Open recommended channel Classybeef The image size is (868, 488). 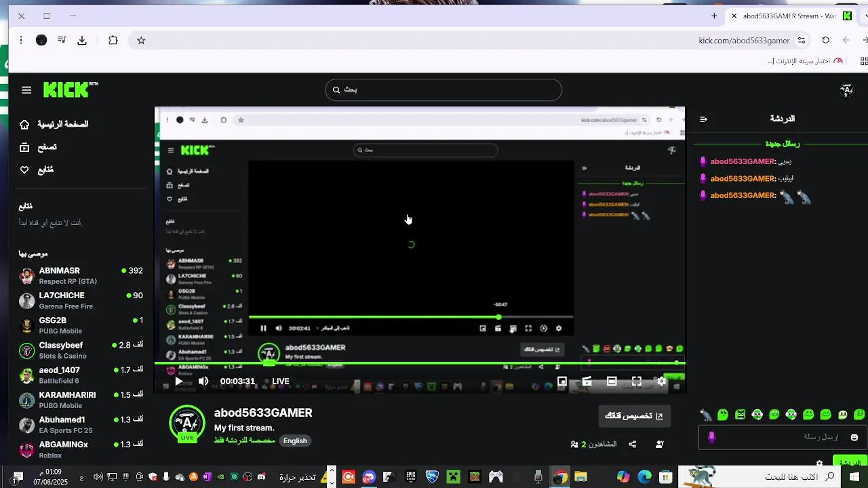(81, 350)
